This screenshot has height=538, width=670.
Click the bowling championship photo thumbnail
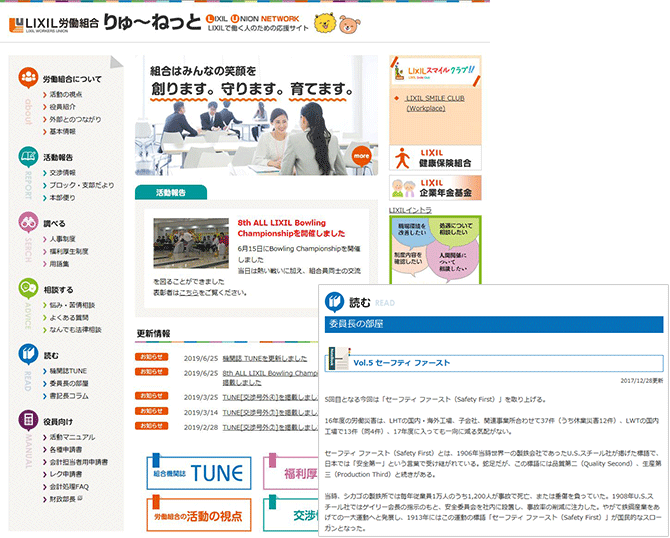click(x=191, y=243)
